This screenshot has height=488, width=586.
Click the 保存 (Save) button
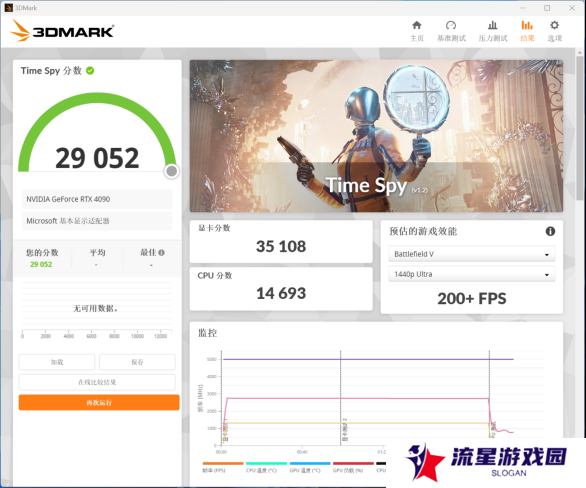[x=137, y=362]
